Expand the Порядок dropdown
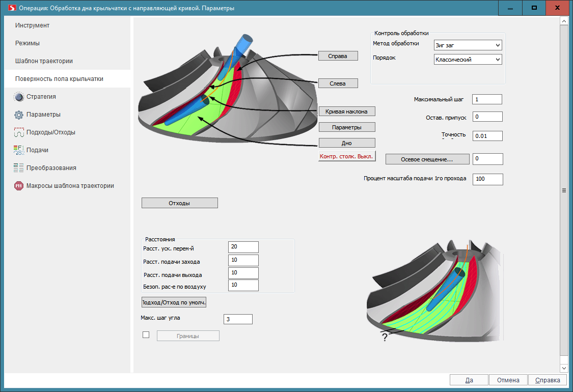The image size is (573, 392). (x=468, y=60)
